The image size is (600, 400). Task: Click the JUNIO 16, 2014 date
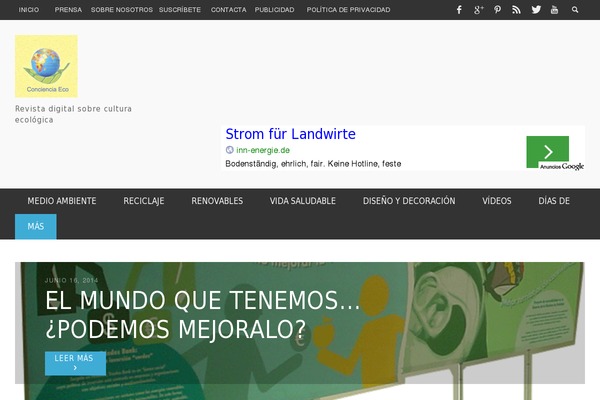[72, 281]
